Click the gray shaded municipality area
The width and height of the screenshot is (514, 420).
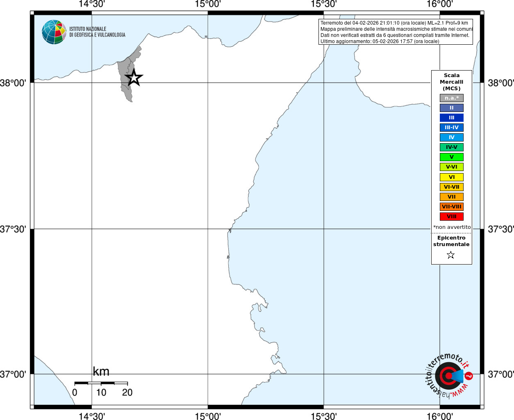[128, 76]
